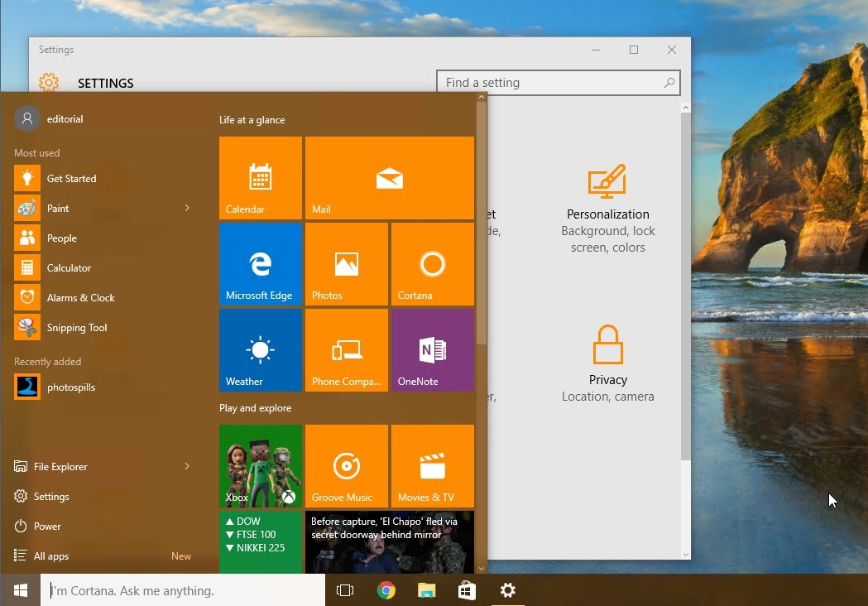Launch the Microsoft Edge tile

261,264
